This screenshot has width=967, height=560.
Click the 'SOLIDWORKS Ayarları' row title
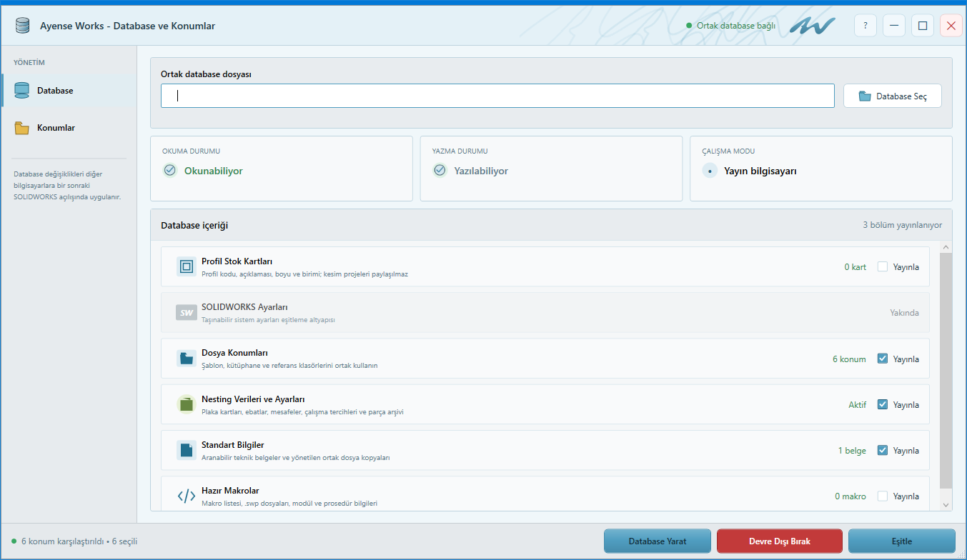244,307
